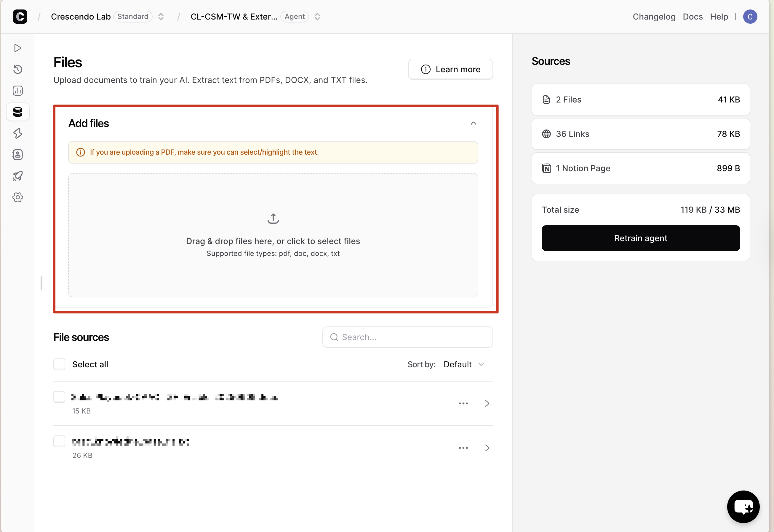This screenshot has height=532, width=774.
Task: Expand details of the 26 KB file
Action: [487, 448]
